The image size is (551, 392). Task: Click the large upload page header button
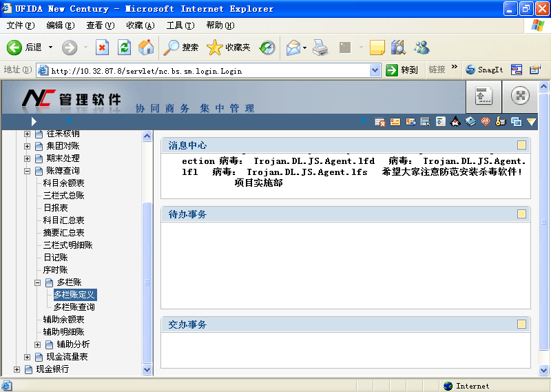tap(484, 96)
